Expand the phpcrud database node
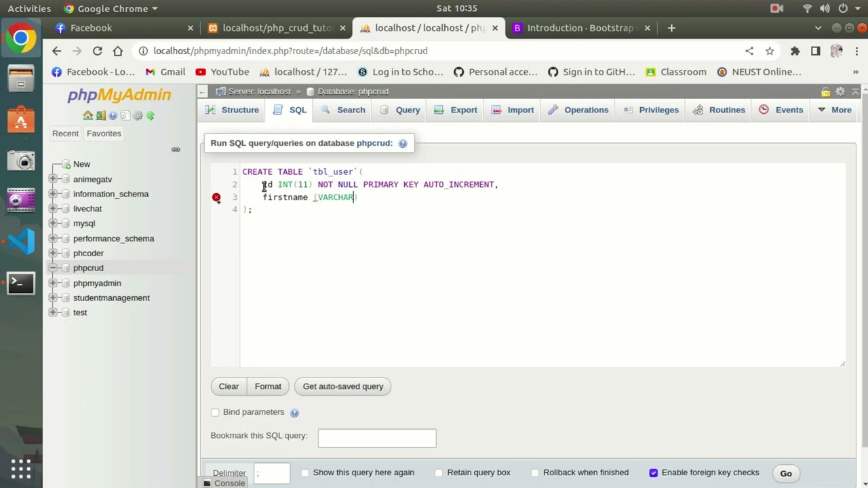Image resolution: width=868 pixels, height=488 pixels. [53, 268]
